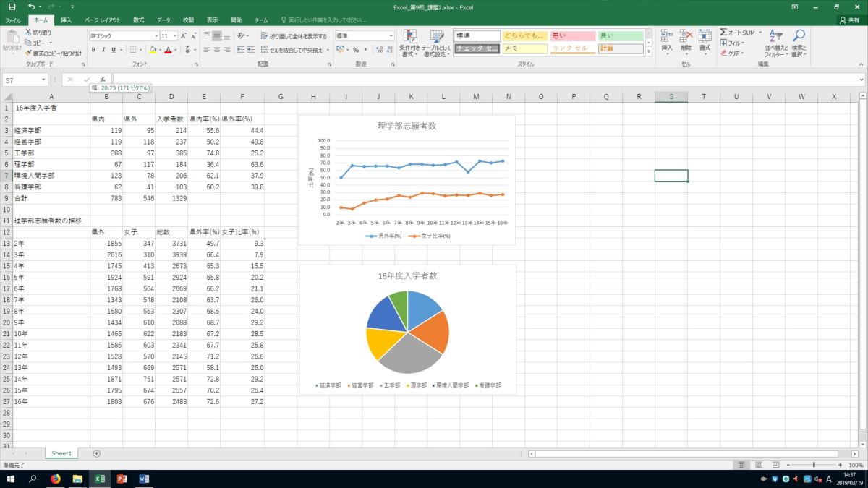The height and width of the screenshot is (488, 868).
Task: Click the Undo arrow icon
Action: [31, 7]
